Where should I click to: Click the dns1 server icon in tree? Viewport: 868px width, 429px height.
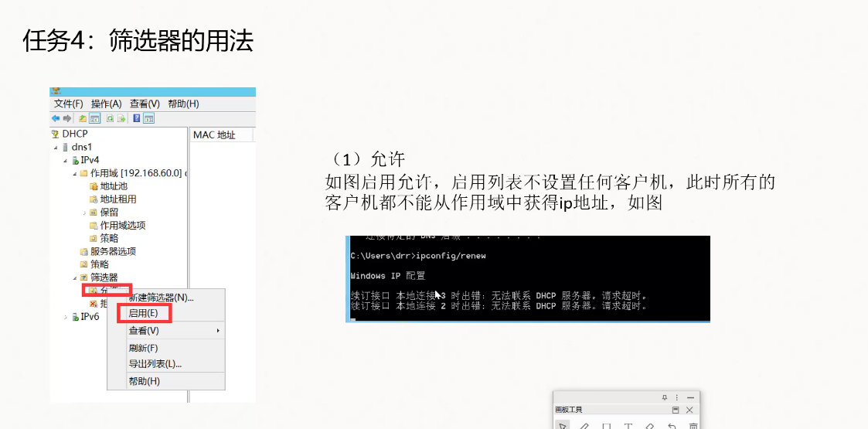click(x=66, y=147)
